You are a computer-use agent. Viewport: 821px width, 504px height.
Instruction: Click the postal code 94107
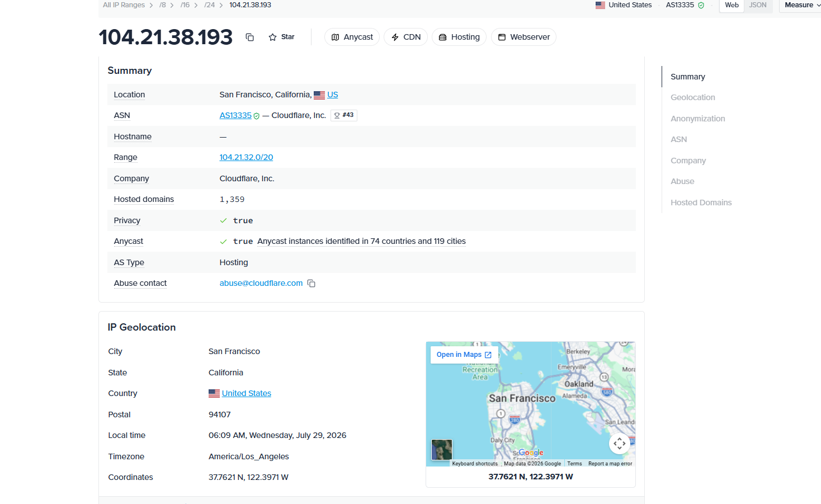coord(220,414)
